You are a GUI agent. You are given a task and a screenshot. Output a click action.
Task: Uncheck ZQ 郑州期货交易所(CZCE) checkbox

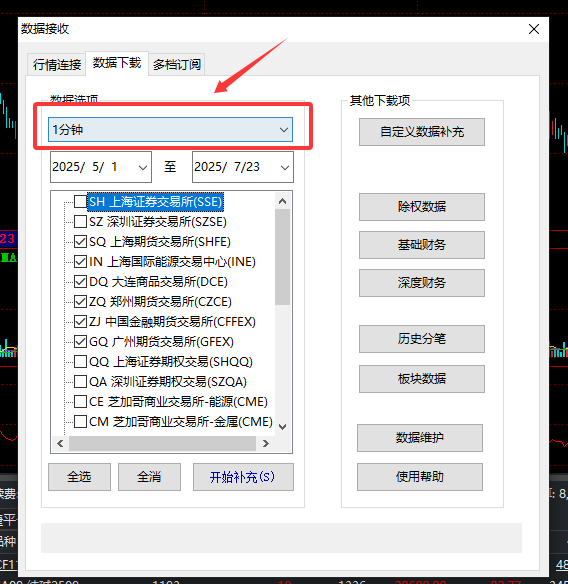(x=80, y=301)
